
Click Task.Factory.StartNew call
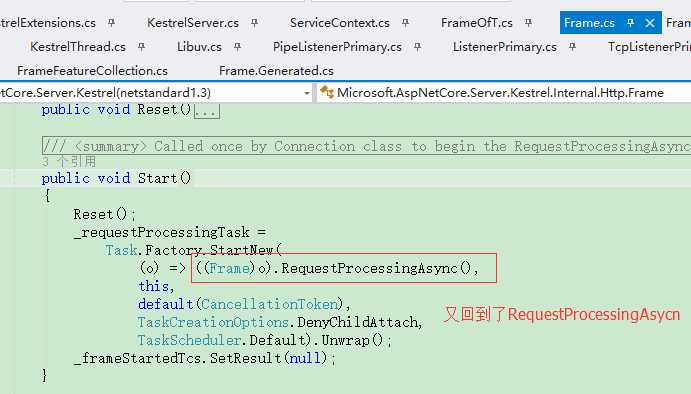[193, 250]
